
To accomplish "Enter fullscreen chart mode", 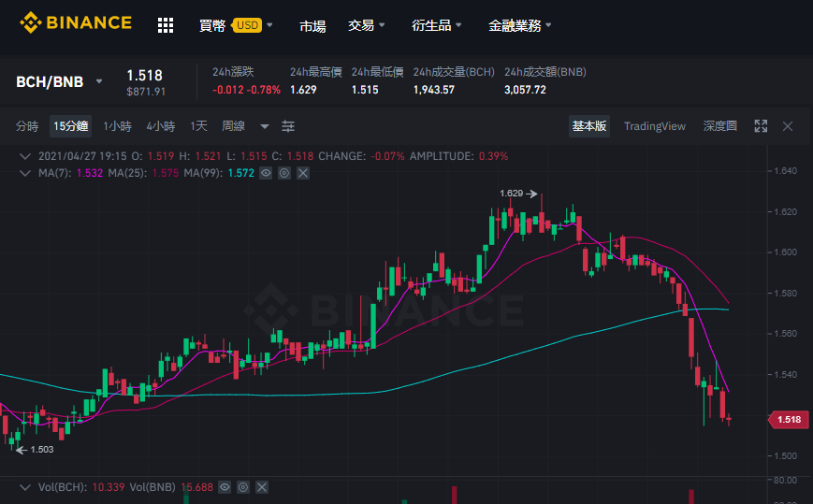I will (x=761, y=126).
